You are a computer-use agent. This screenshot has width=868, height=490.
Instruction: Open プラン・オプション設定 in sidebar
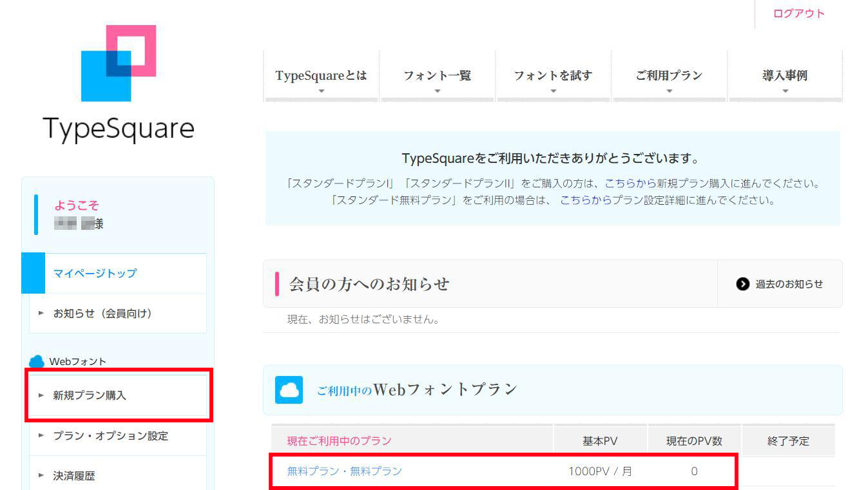point(110,436)
